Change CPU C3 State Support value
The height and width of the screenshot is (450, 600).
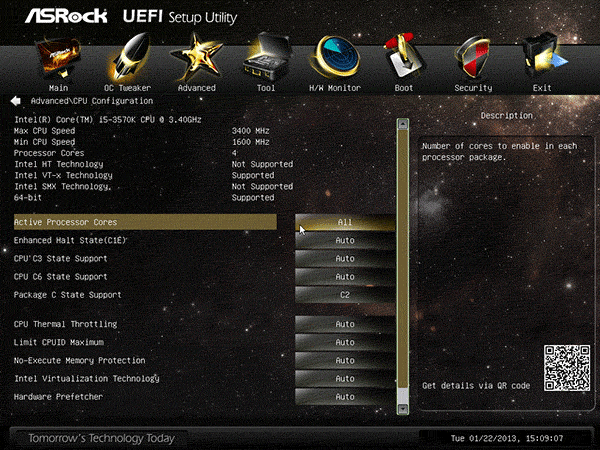[x=344, y=259]
